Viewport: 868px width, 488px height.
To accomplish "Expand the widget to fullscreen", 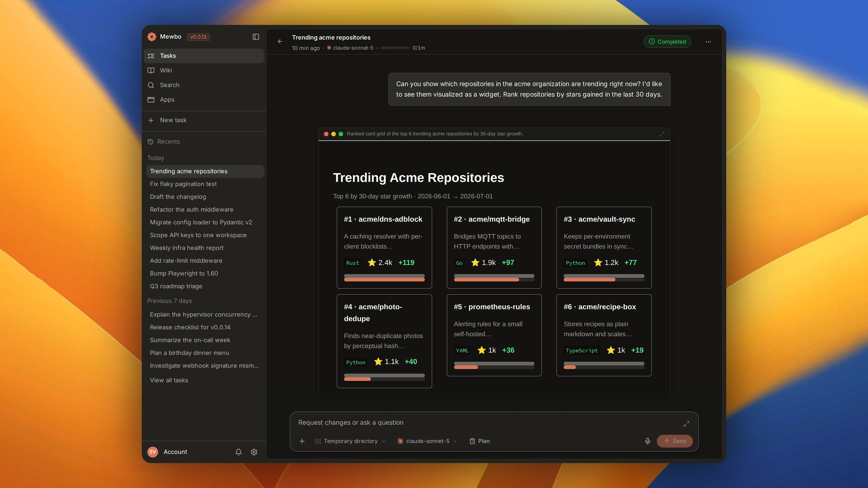I will [x=661, y=134].
